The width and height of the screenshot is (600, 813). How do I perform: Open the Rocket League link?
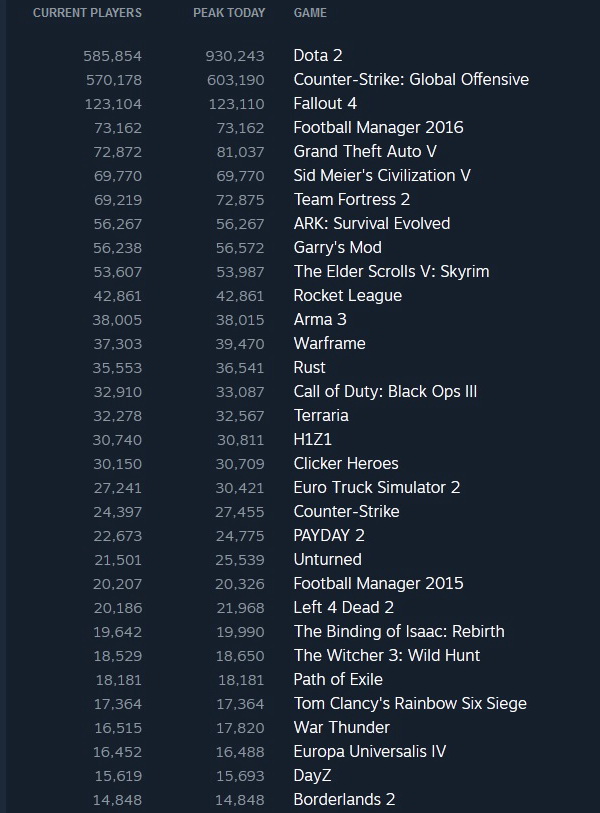tap(348, 295)
